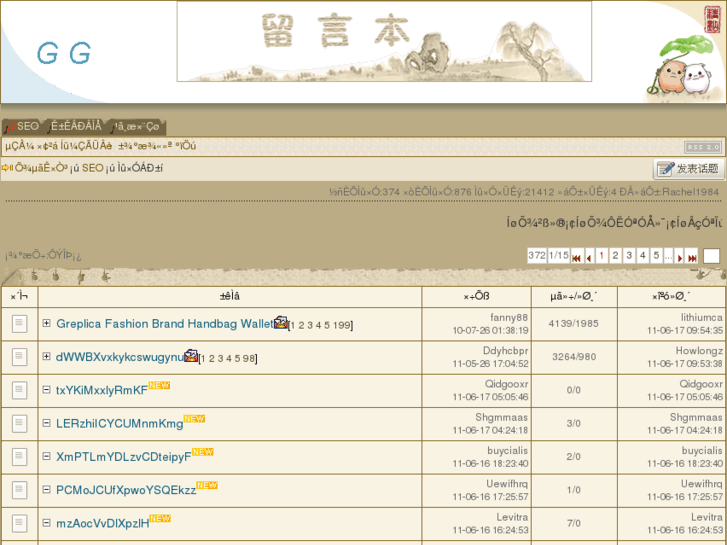Screen dimensions: 727x545
Task: Collapse the XmPTLmYDLzvCDteipyF topic
Action: click(x=46, y=456)
